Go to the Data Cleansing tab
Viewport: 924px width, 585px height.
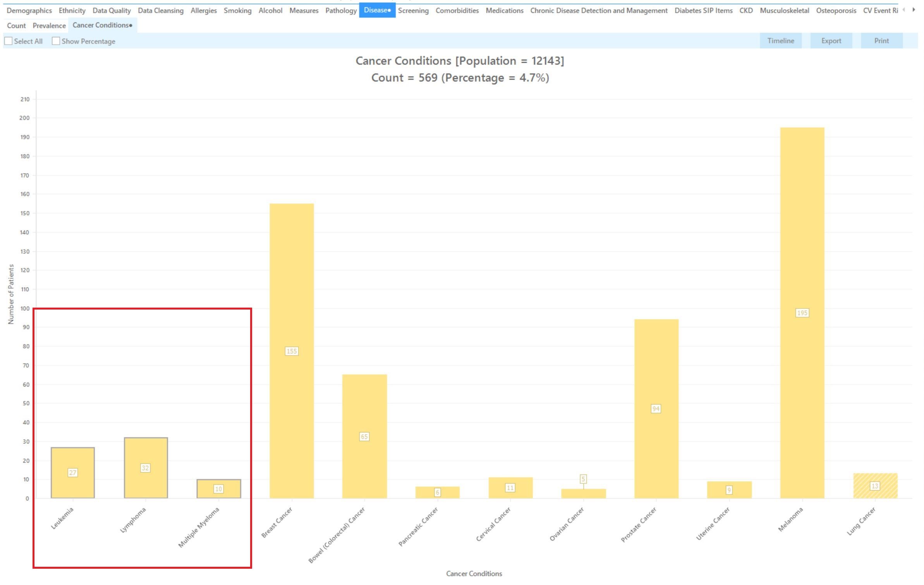(x=161, y=10)
